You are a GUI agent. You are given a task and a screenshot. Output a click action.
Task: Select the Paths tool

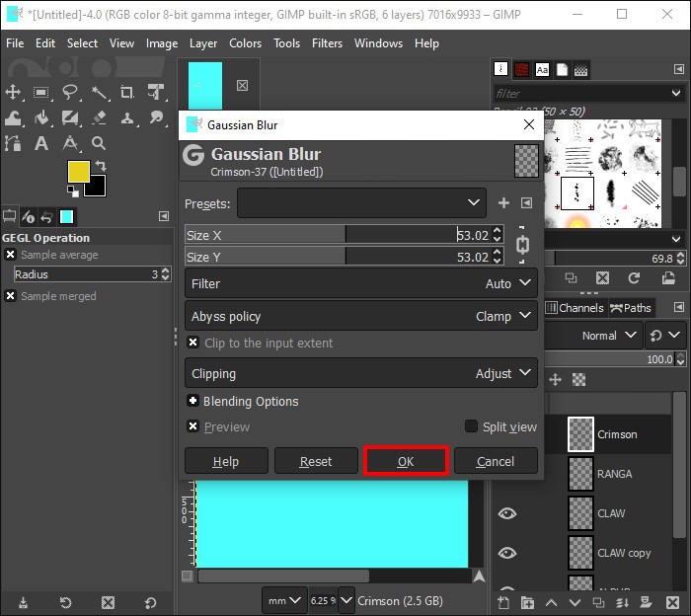13,143
